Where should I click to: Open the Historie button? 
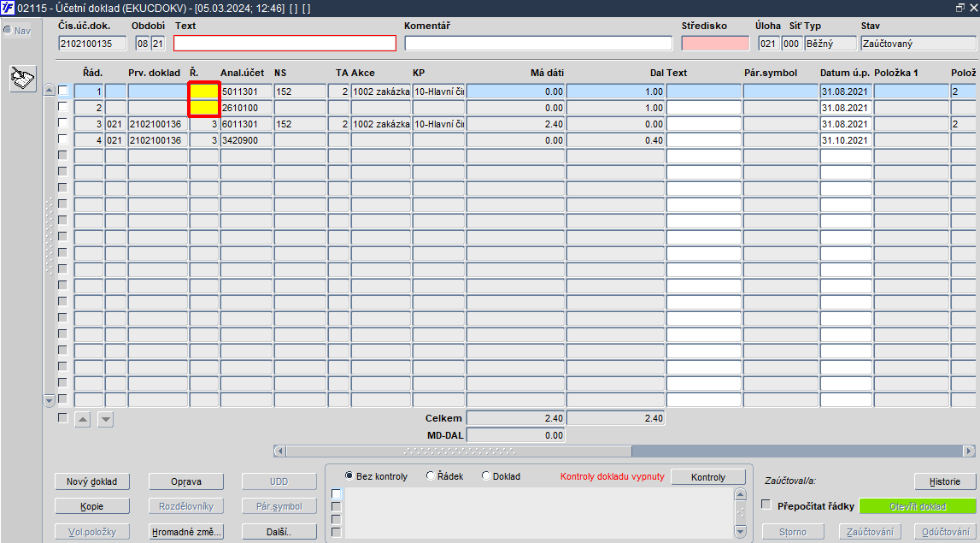coord(944,481)
